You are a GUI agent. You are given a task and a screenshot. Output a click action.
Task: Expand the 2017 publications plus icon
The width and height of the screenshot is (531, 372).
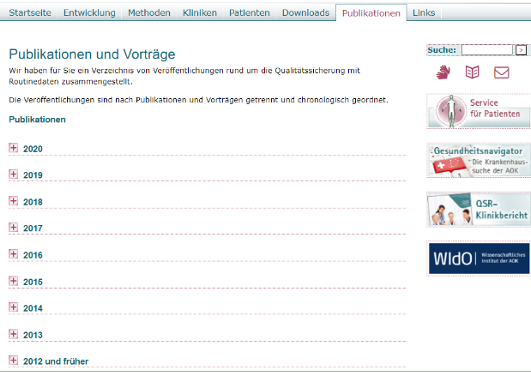point(13,227)
